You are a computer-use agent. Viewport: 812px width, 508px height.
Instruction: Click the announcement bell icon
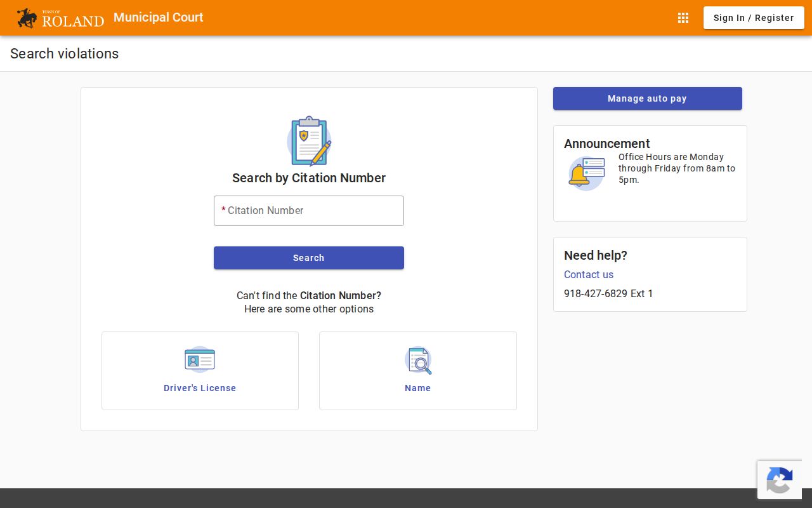pyautogui.click(x=587, y=173)
